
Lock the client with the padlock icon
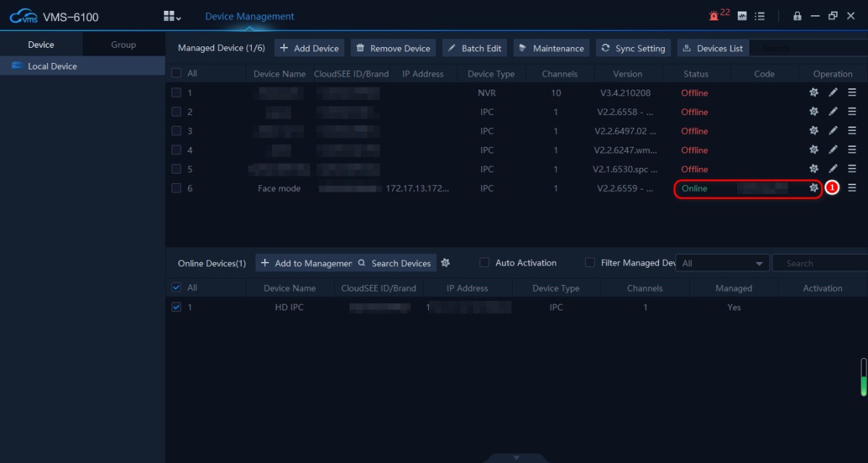click(x=797, y=16)
